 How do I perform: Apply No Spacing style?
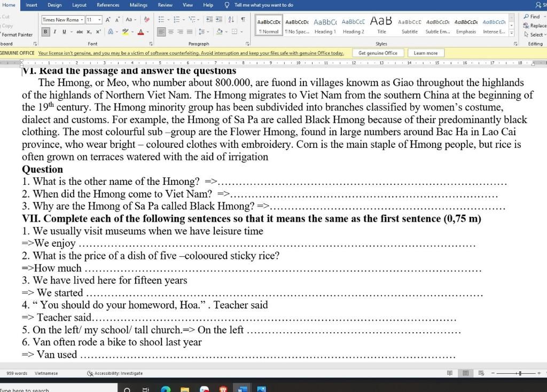(x=297, y=26)
